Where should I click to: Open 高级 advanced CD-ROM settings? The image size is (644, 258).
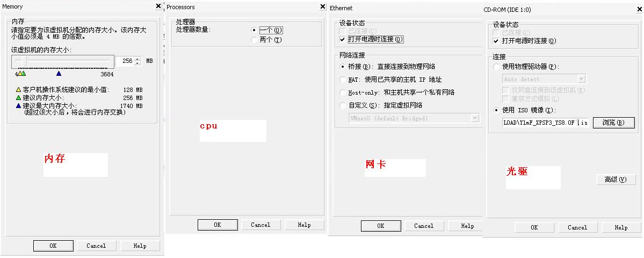(612, 180)
